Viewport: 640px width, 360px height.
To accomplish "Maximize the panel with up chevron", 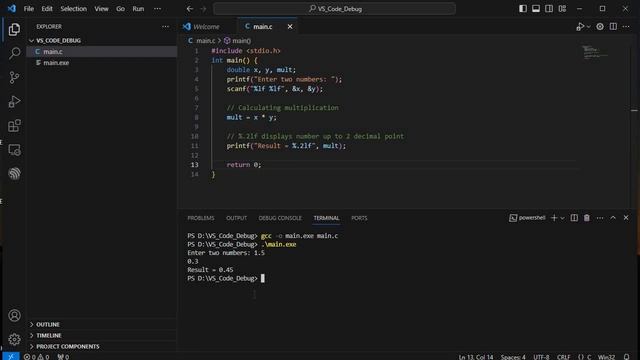I will (x=613, y=218).
